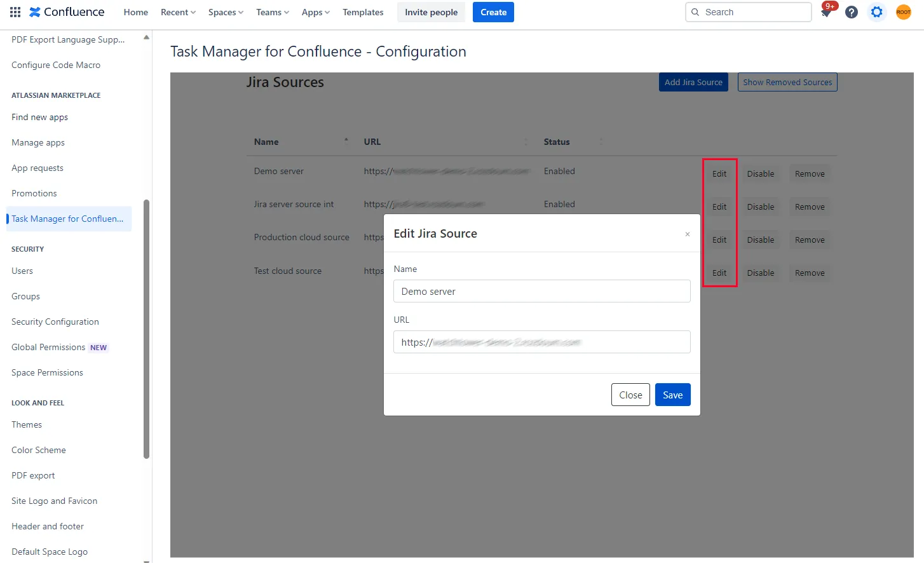Edit the Test cloud source row

coord(719,273)
